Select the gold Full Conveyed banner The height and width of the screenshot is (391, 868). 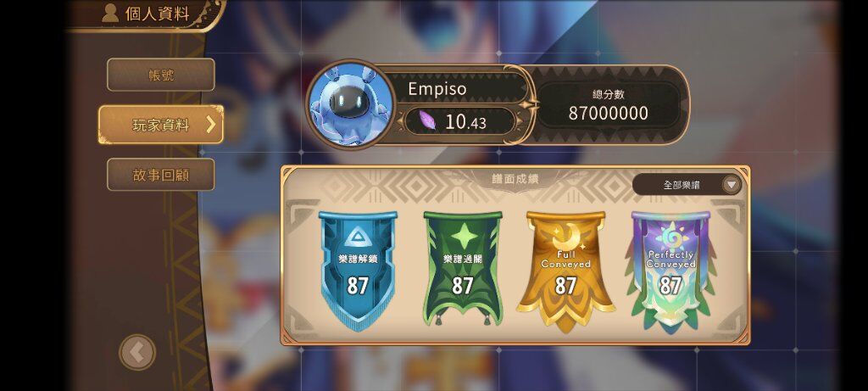[x=565, y=271]
